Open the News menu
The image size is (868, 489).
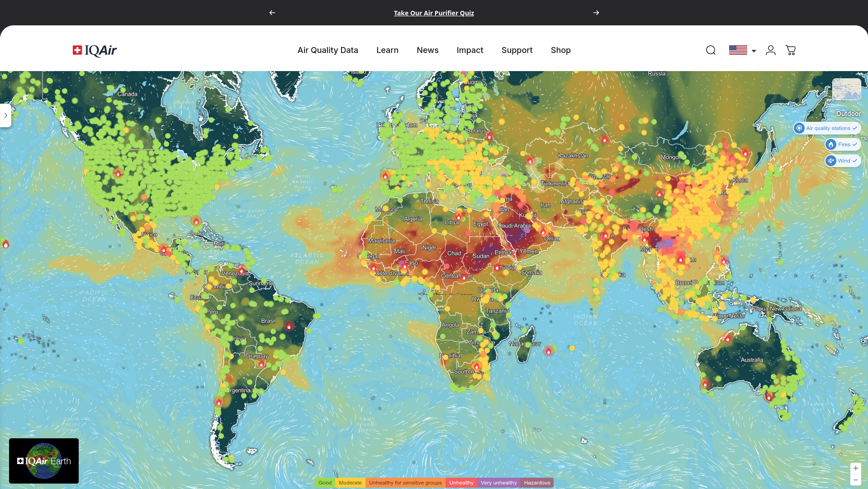[427, 50]
